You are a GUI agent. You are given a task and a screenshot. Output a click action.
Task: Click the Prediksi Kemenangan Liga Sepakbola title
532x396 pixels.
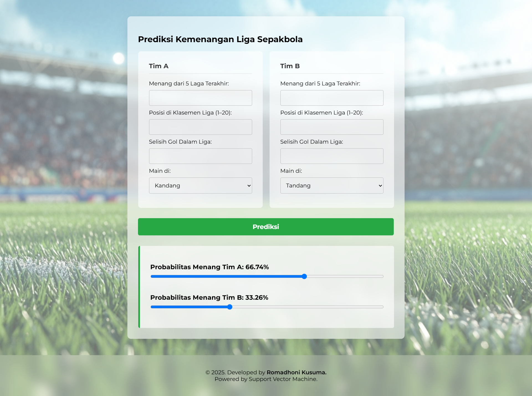pos(220,39)
